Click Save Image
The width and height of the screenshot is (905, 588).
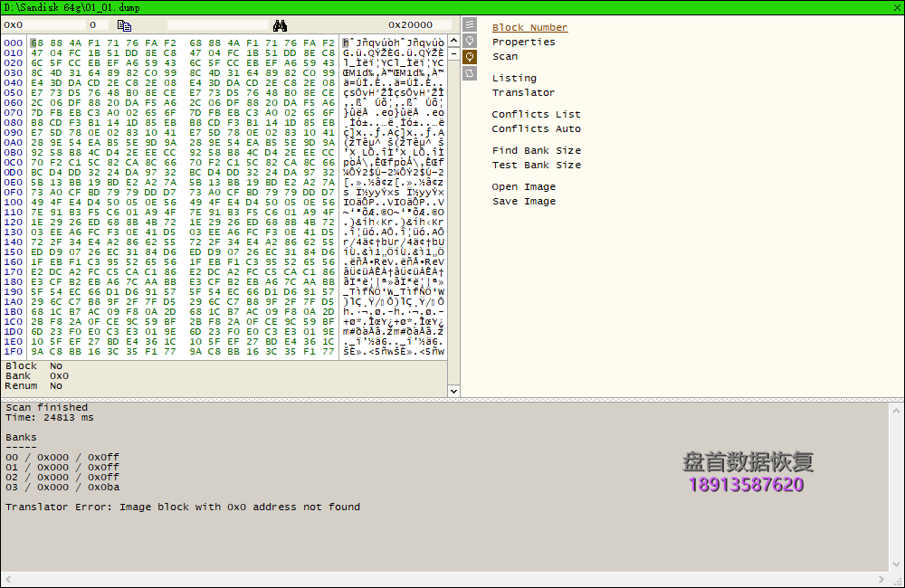tap(523, 201)
